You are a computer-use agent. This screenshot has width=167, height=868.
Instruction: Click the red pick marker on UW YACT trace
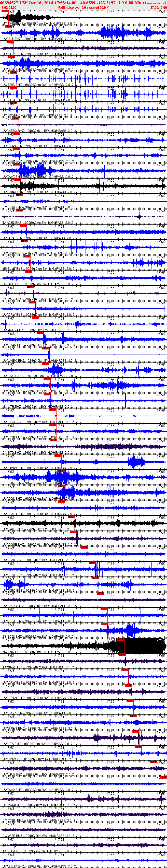click(x=71, y=517)
